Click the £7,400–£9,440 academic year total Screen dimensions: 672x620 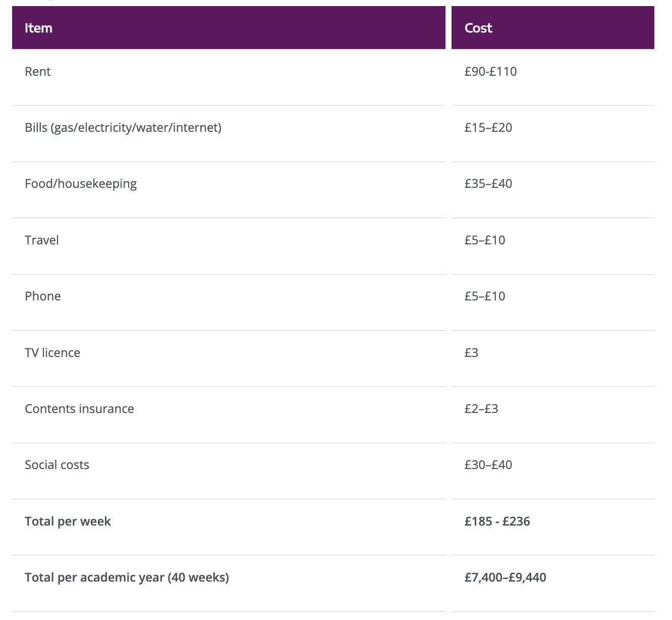pos(505,578)
